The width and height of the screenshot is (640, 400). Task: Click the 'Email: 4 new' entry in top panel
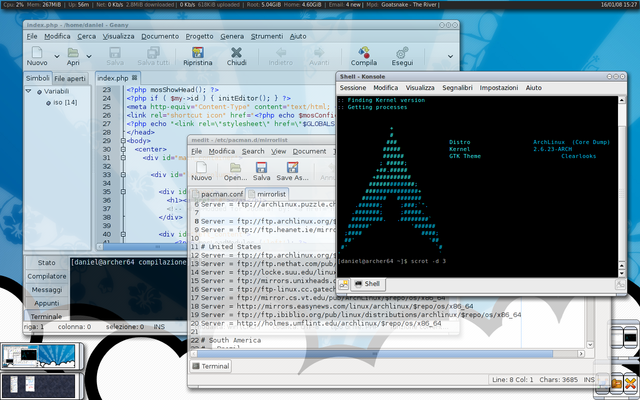coord(344,5)
